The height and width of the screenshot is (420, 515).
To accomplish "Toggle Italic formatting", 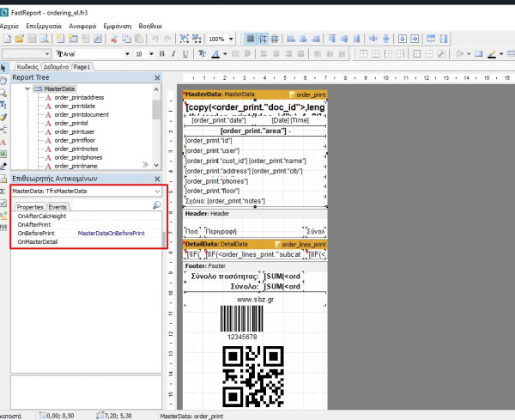I will pyautogui.click(x=173, y=53).
